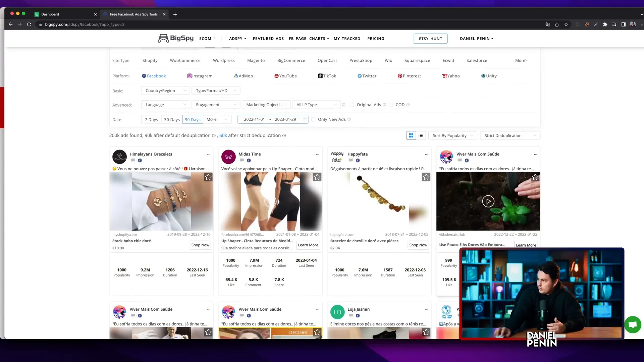Open the Type/Format/HD dropdown
The width and height of the screenshot is (644, 362).
216,90
